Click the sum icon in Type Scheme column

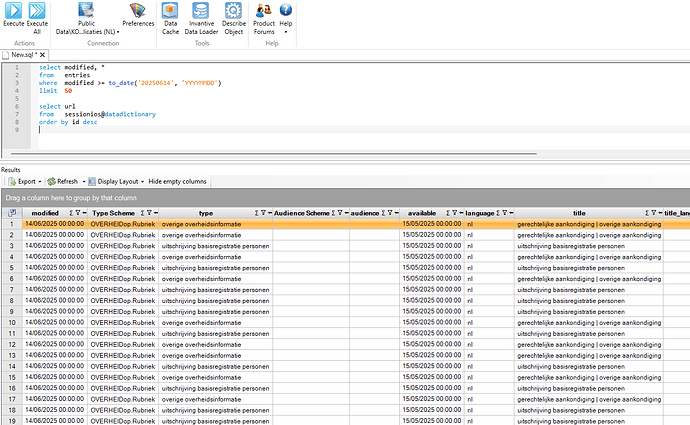[142, 213]
